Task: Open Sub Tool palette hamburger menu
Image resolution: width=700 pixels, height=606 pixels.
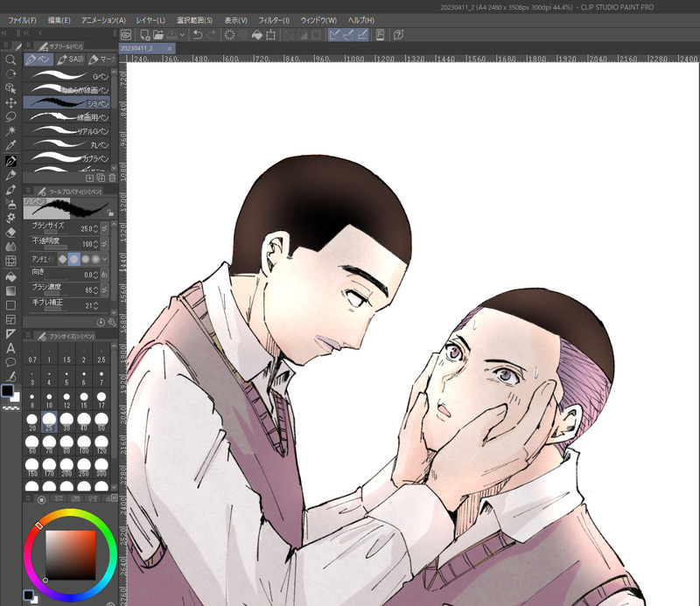Action: click(x=28, y=45)
